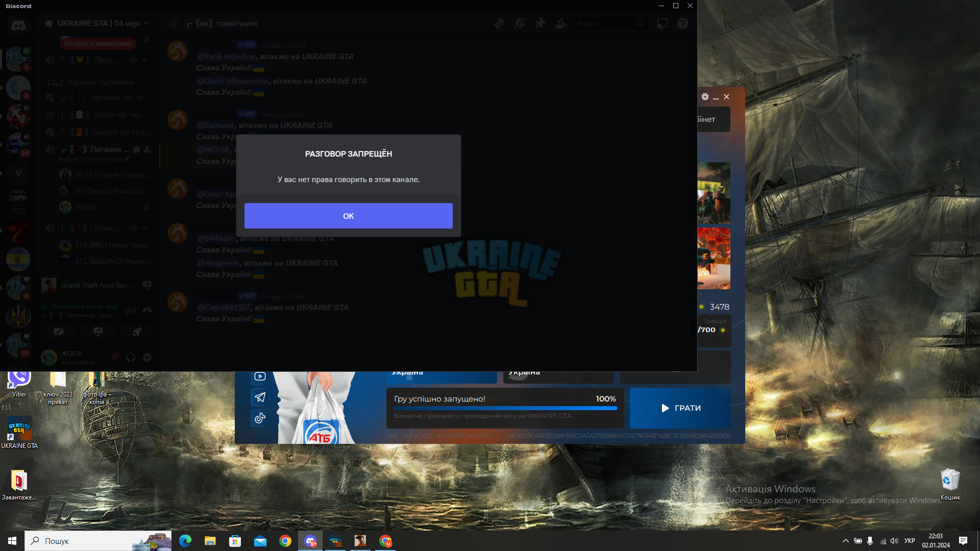Turn on camera in Discord voice panel
980x551 pixels.
(x=59, y=332)
